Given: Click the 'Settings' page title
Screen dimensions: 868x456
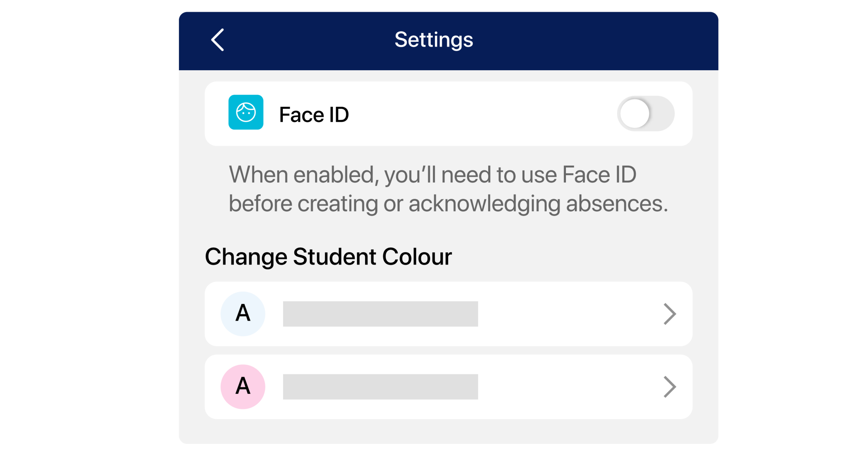Looking at the screenshot, I should (x=434, y=40).
